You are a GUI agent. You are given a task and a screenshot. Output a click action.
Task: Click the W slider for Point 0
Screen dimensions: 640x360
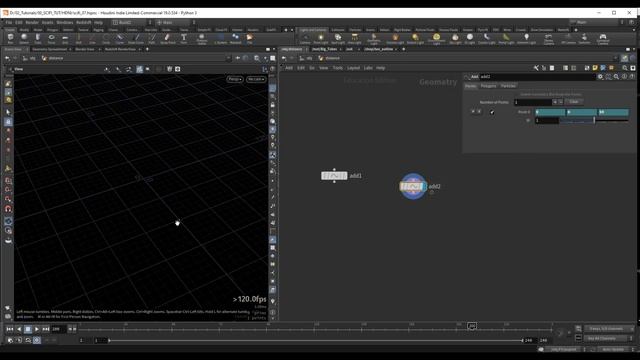tap(594, 120)
